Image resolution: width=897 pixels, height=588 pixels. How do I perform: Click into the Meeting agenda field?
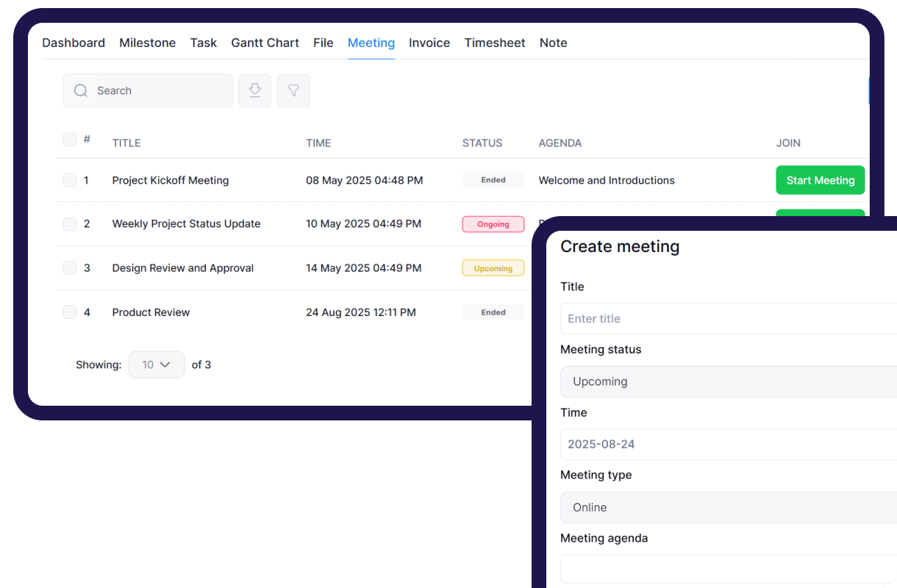(x=728, y=569)
